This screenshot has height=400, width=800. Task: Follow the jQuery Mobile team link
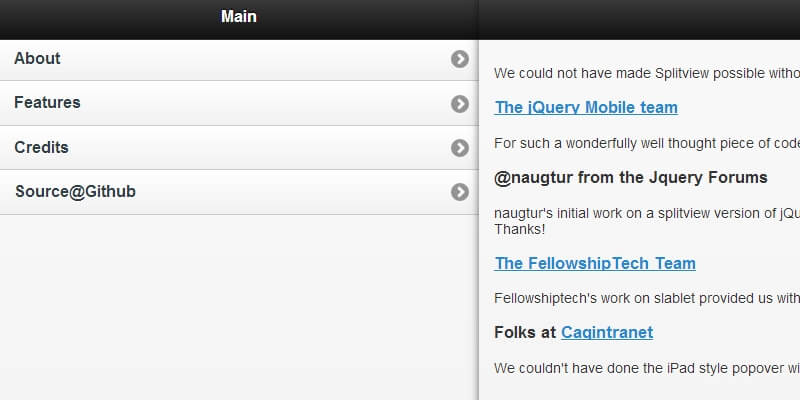tap(586, 108)
